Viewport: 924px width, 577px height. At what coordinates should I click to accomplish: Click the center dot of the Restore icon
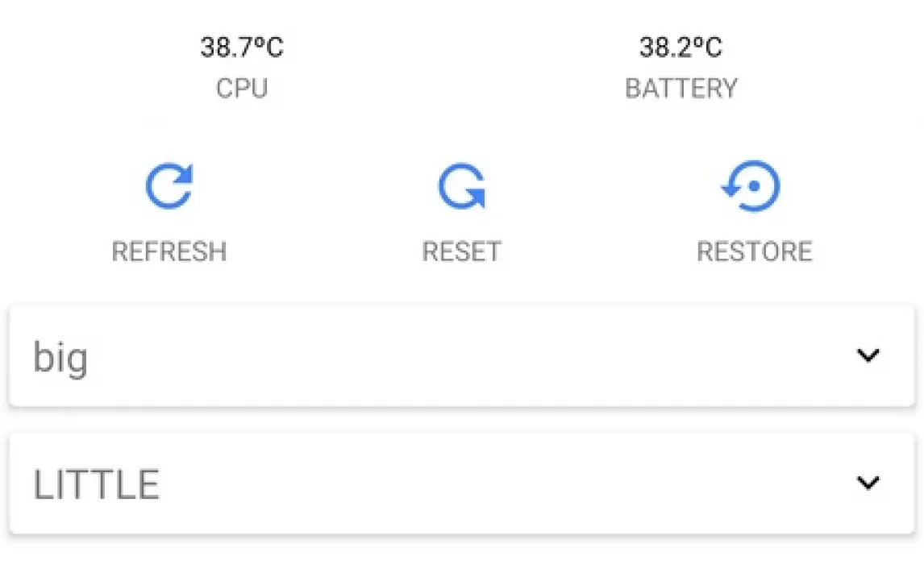[754, 186]
